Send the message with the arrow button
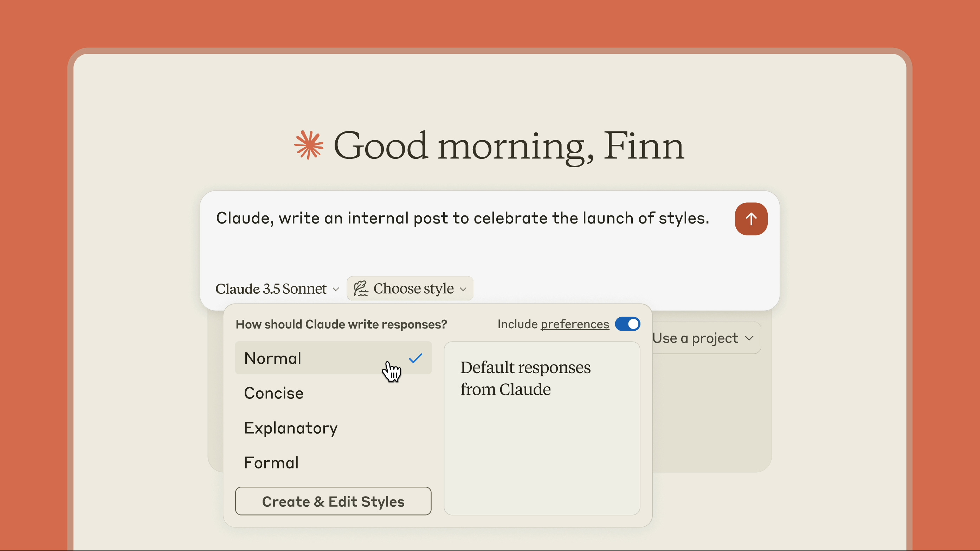 751,219
